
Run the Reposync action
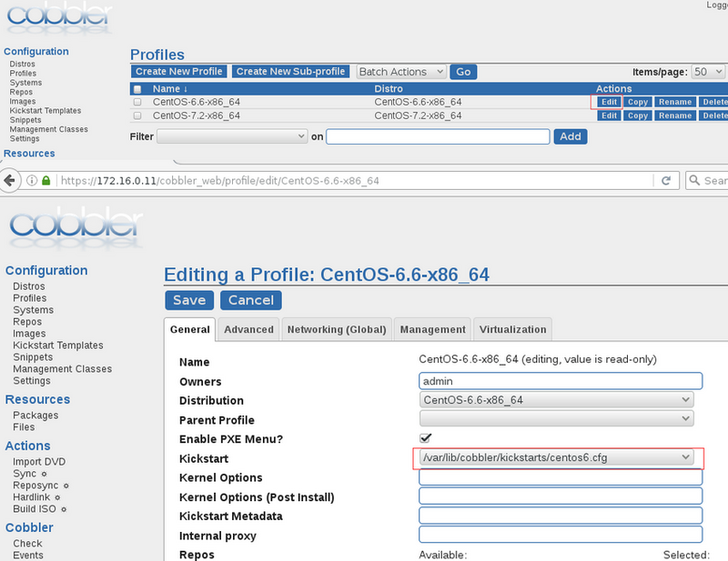pos(35,486)
